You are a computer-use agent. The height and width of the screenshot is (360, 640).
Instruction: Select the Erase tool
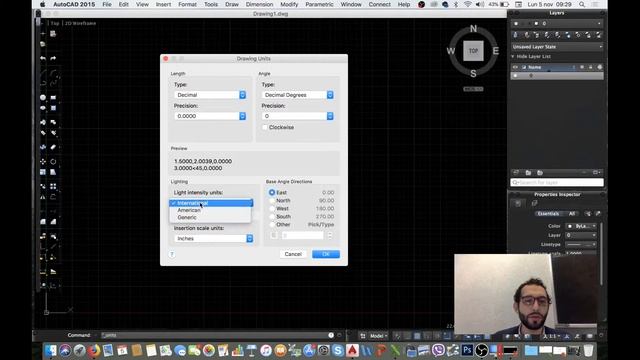coord(53,147)
